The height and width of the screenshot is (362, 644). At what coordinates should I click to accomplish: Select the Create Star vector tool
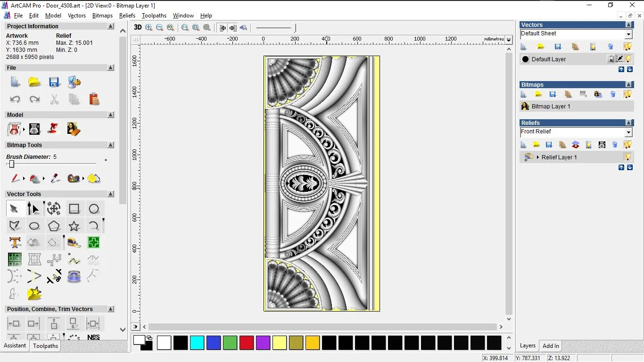coord(74,226)
